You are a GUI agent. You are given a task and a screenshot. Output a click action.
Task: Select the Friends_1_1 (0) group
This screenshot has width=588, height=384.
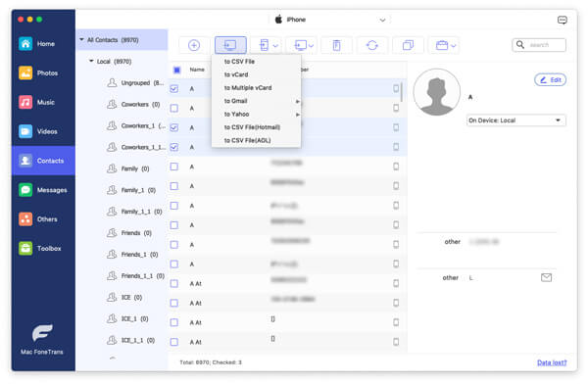(136, 276)
